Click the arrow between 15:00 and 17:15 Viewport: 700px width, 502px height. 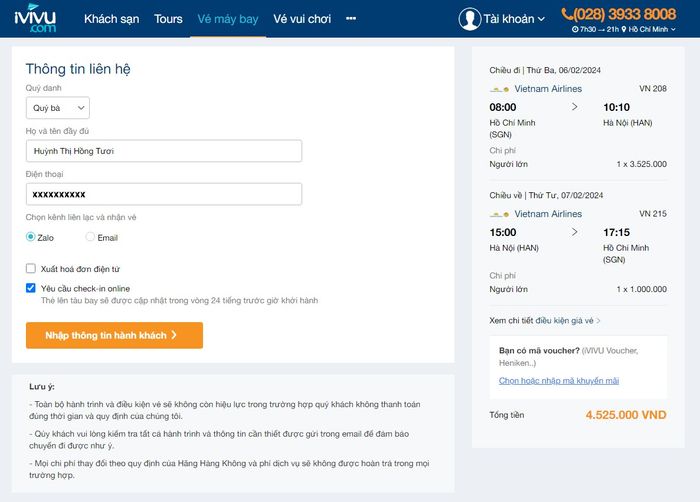pyautogui.click(x=574, y=232)
